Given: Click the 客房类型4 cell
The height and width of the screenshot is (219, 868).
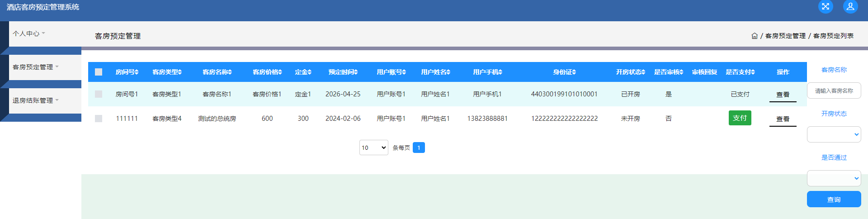Looking at the screenshot, I should (167, 119).
